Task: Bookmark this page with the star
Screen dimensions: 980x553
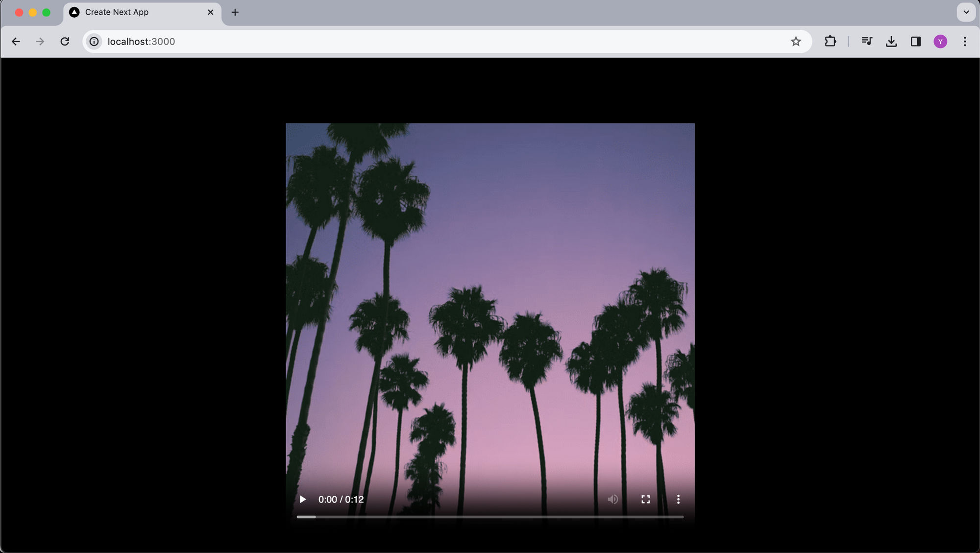Action: tap(796, 42)
